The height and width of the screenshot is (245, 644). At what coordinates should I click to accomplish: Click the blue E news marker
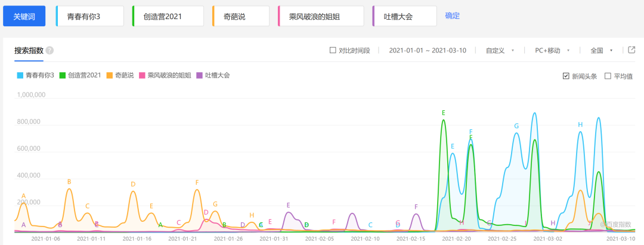pos(453,146)
